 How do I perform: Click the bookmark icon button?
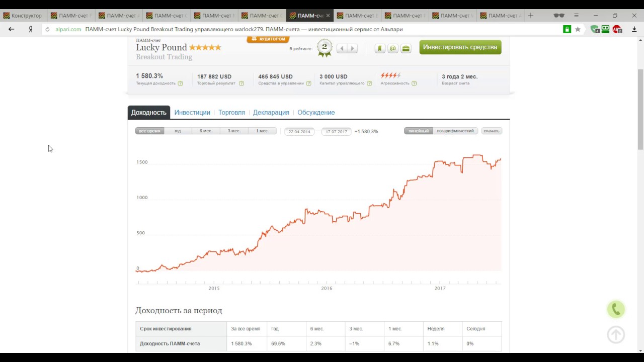coord(380,48)
